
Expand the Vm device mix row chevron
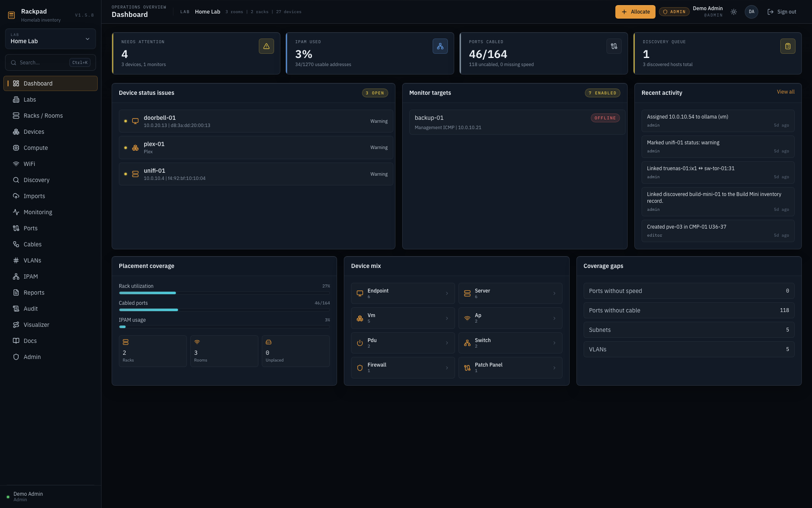point(447,318)
